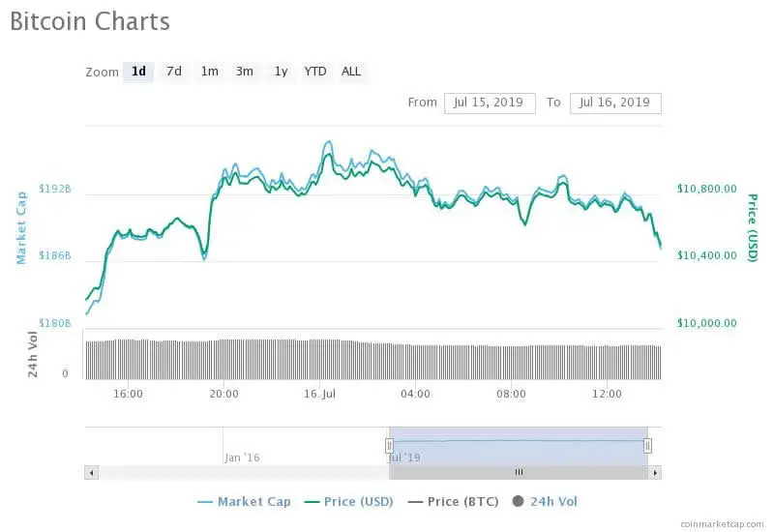This screenshot has width=774, height=532.
Task: Toggle 24h Vol legend circle icon
Action: pos(518,502)
